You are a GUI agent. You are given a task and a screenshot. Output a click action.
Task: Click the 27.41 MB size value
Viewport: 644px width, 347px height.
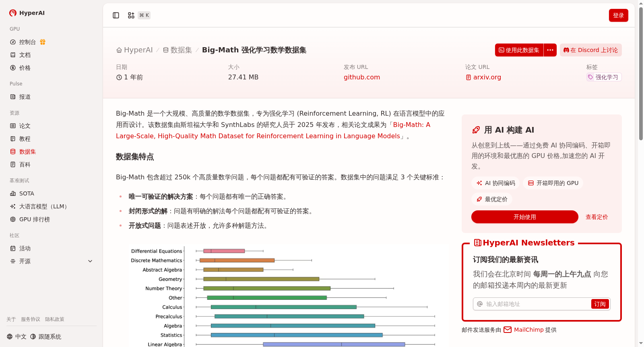coord(243,77)
